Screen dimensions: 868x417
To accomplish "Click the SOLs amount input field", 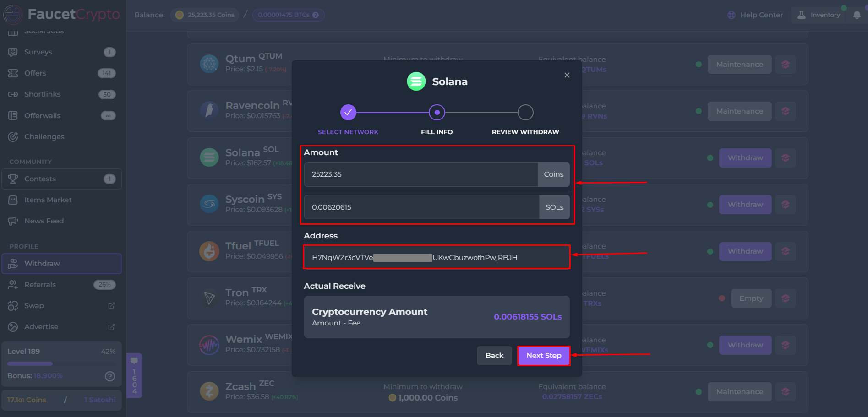I will 422,207.
